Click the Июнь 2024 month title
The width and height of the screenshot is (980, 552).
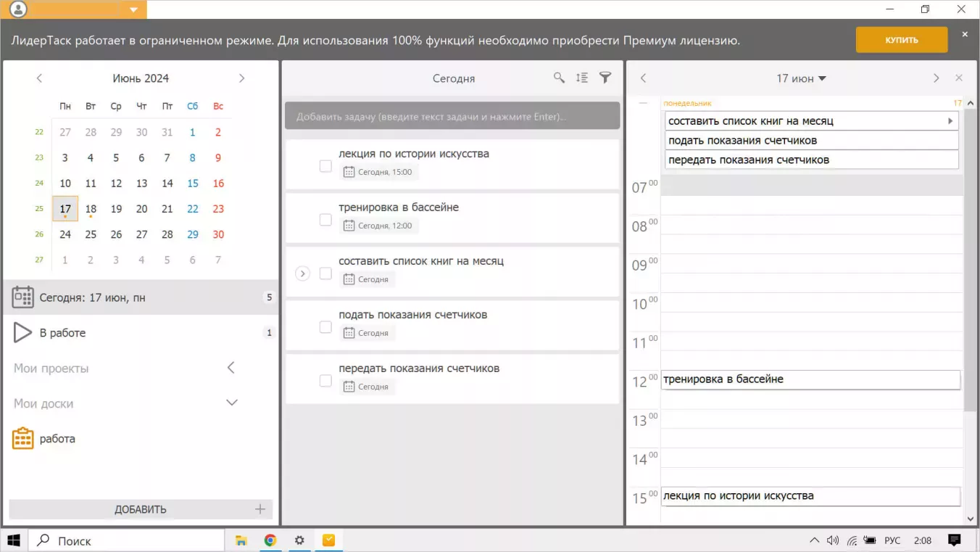coord(141,78)
